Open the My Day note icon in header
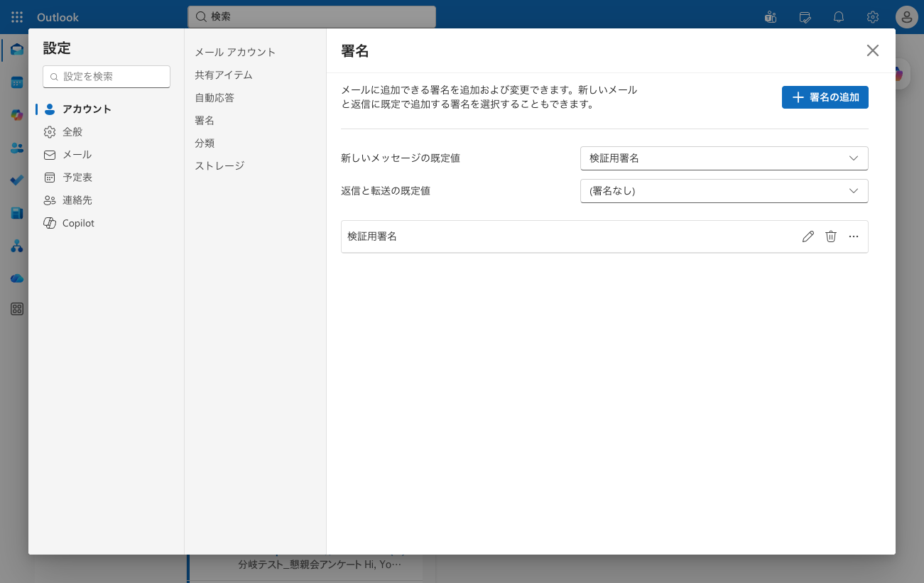The width and height of the screenshot is (924, 583). coord(805,17)
